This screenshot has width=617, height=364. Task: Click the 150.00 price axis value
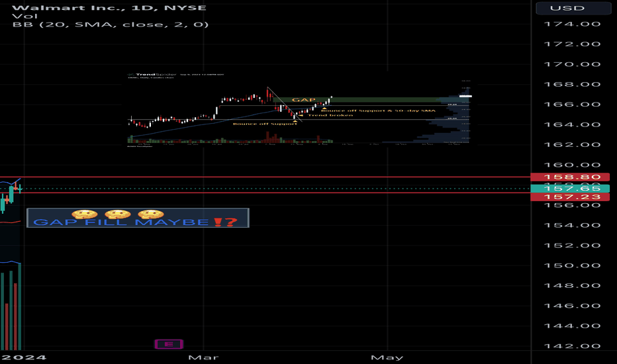pyautogui.click(x=572, y=265)
